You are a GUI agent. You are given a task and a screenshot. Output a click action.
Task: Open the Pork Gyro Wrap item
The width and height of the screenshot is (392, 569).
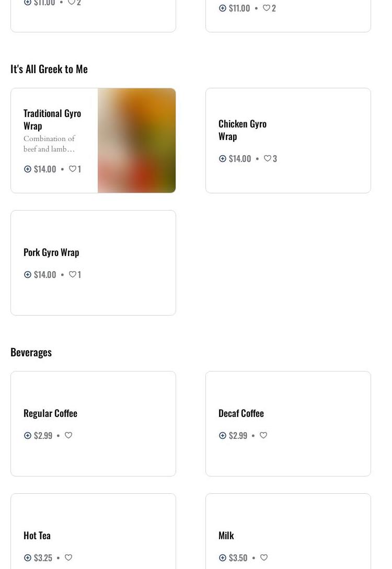(51, 252)
